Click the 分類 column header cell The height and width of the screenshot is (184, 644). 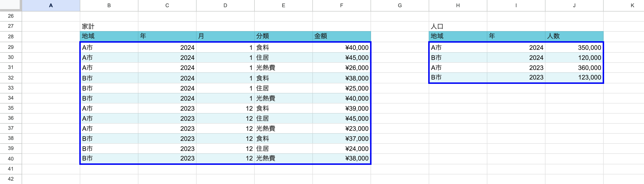[283, 36]
